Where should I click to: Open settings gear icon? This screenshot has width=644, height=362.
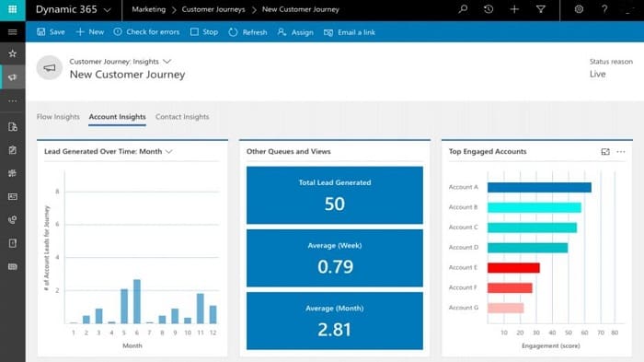coord(579,9)
